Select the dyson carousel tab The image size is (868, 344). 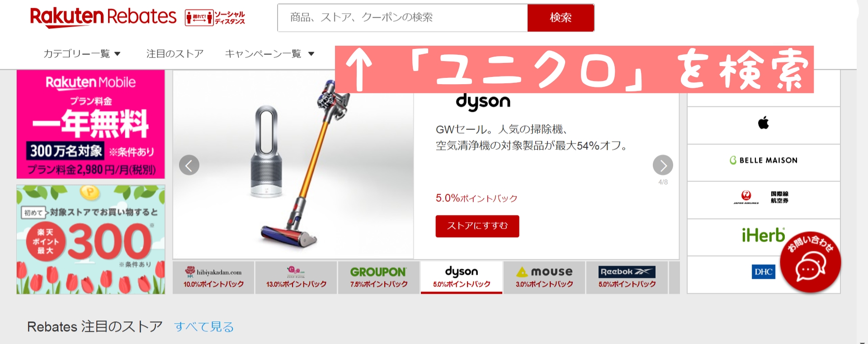[x=462, y=277]
